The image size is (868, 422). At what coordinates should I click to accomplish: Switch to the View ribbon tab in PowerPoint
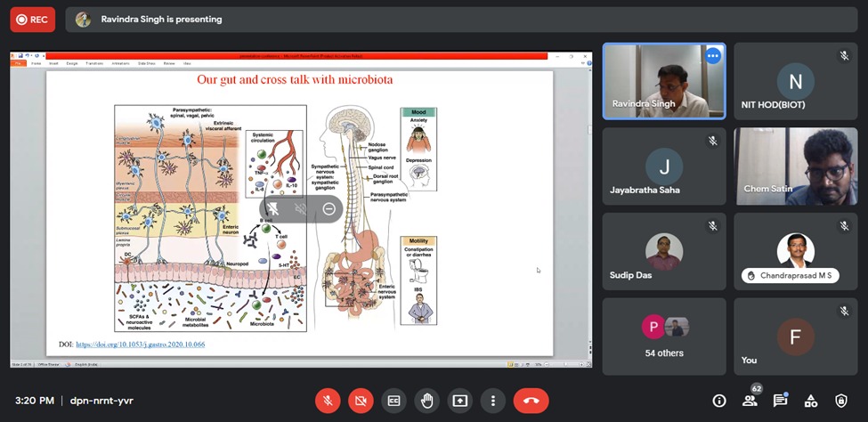[x=187, y=63]
